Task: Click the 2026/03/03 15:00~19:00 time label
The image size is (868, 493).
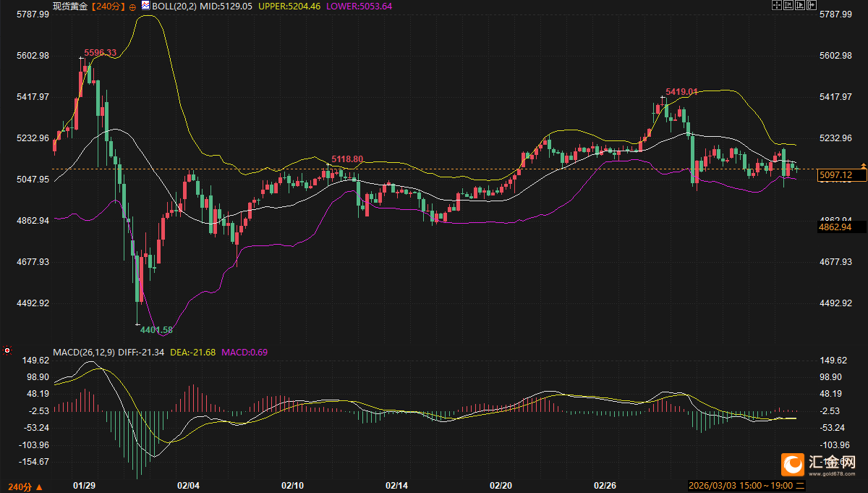Action: [741, 485]
